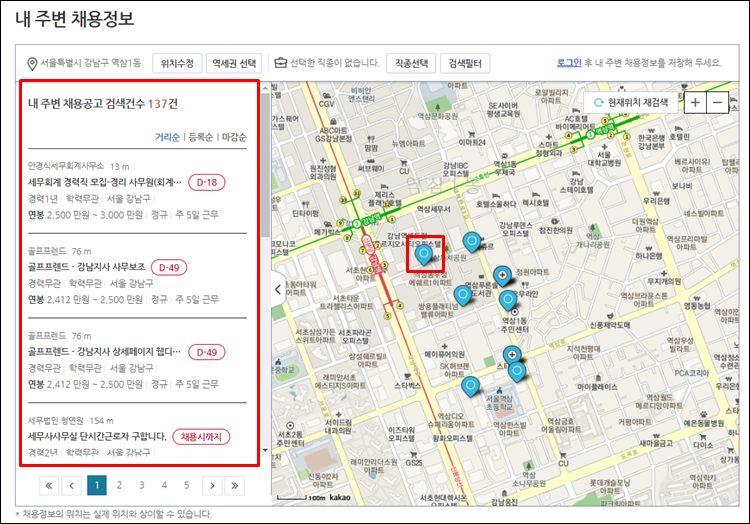Go to the previous results page arrow

(x=72, y=485)
